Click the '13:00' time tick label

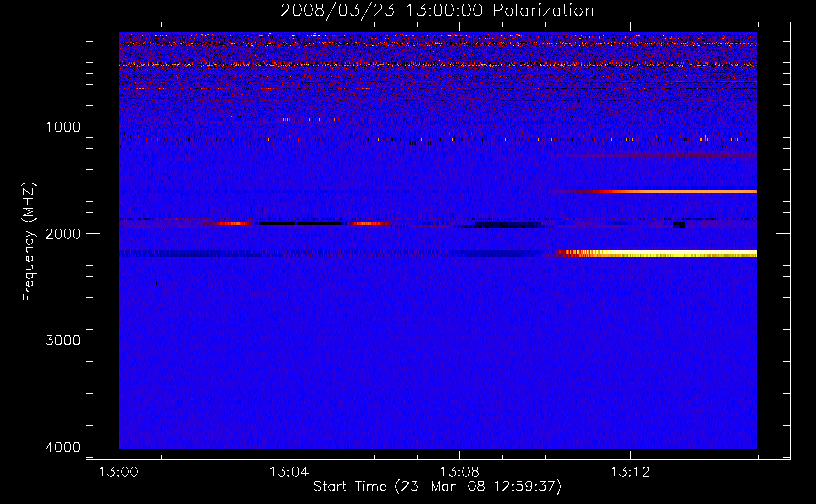(119, 472)
